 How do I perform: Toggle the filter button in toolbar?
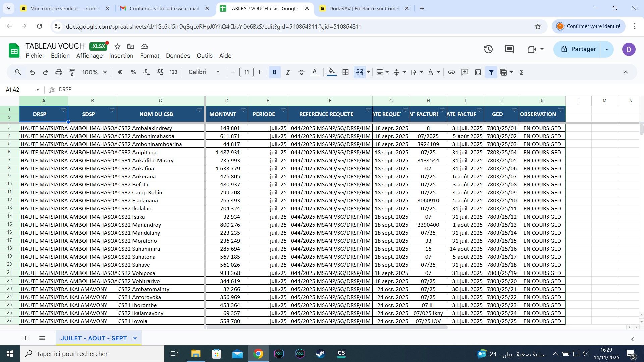tap(491, 72)
